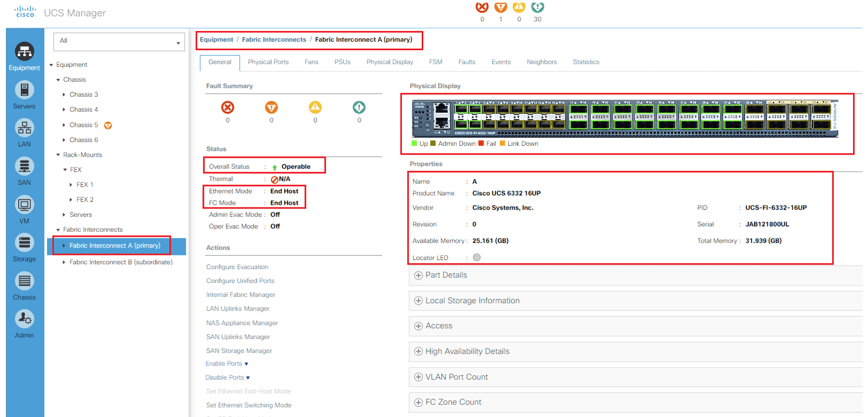Switch to the Faults tab
The image size is (868, 417).
tap(467, 62)
